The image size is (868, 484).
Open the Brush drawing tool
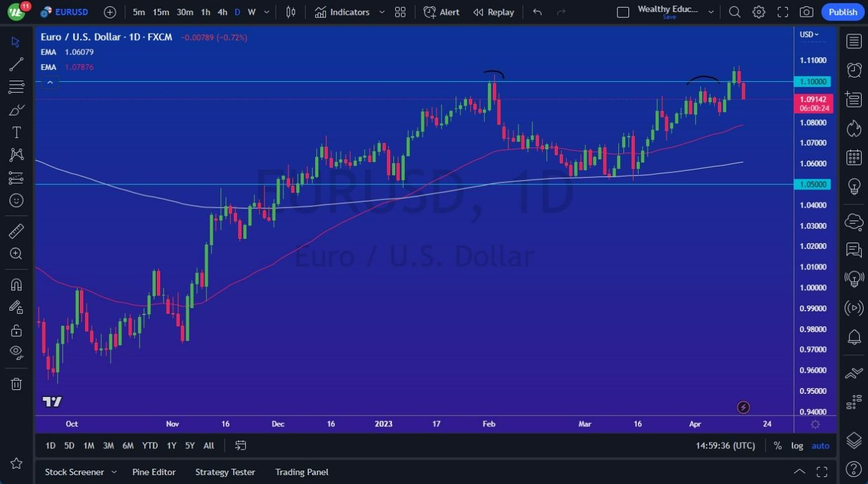click(16, 109)
